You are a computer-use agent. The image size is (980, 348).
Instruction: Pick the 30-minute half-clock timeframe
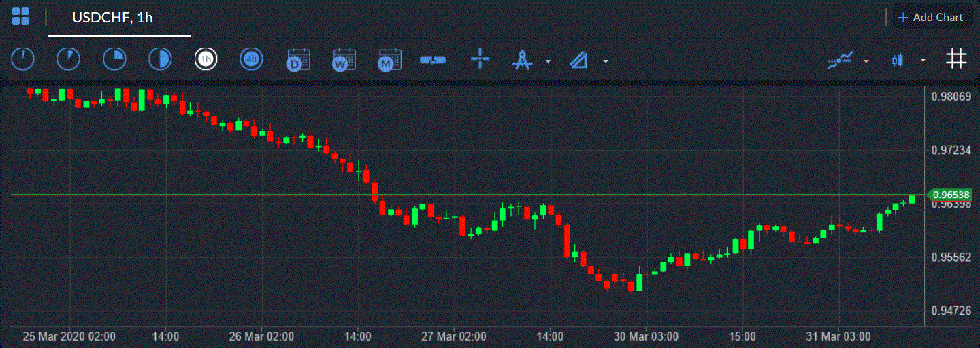[x=160, y=60]
